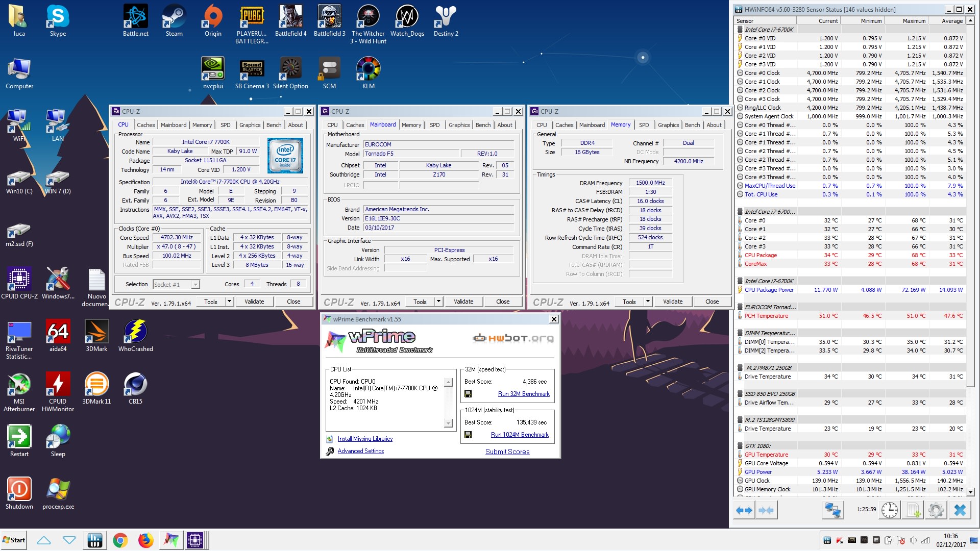Click HWiNFO shrink columns inward-arrows button

coord(766,510)
